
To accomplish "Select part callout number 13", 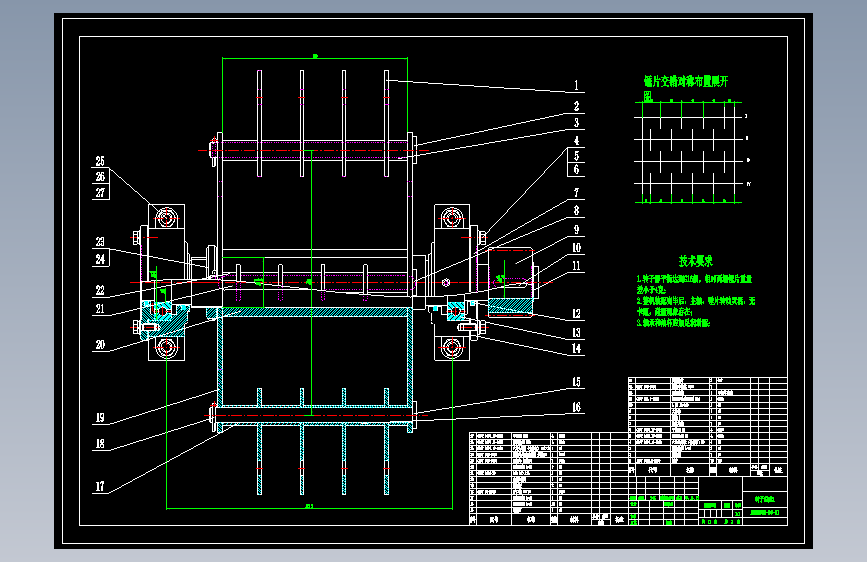I will 576,332.
